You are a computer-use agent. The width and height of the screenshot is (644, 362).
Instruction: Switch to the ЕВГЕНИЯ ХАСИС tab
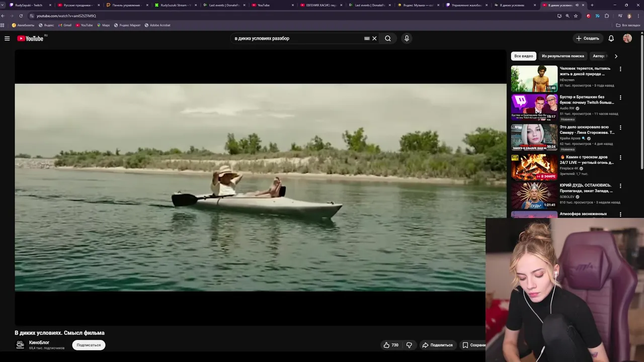click(321, 5)
